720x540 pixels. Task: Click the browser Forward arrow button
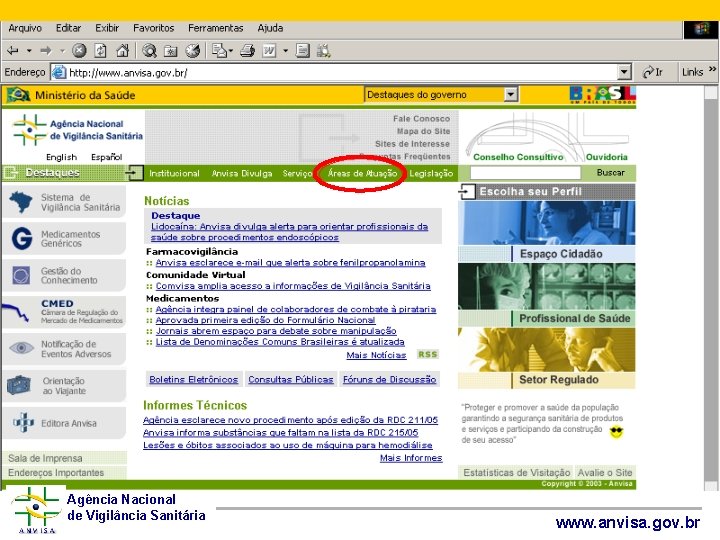click(x=46, y=51)
